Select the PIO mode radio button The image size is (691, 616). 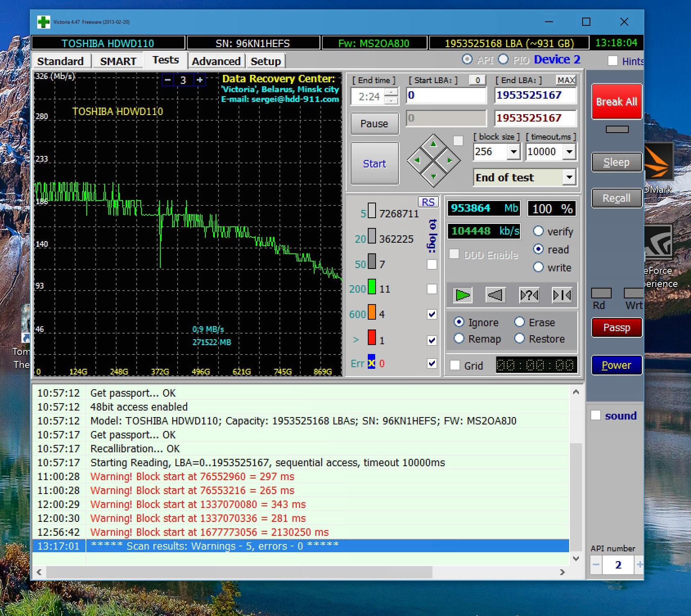(503, 60)
